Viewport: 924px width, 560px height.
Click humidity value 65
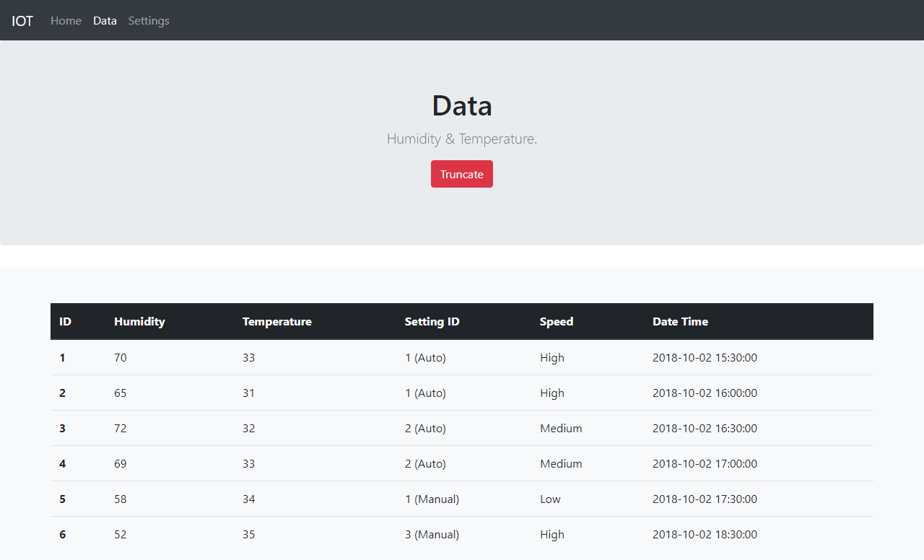click(x=121, y=393)
